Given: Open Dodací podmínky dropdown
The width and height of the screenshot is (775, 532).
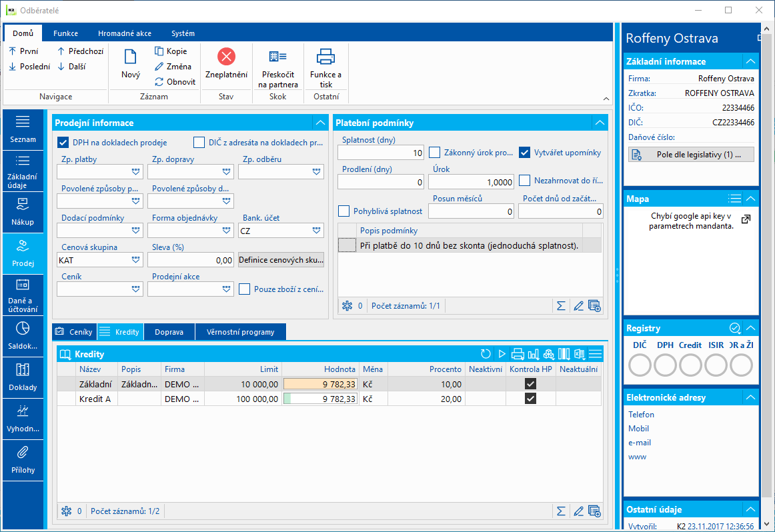Looking at the screenshot, I should 135,230.
